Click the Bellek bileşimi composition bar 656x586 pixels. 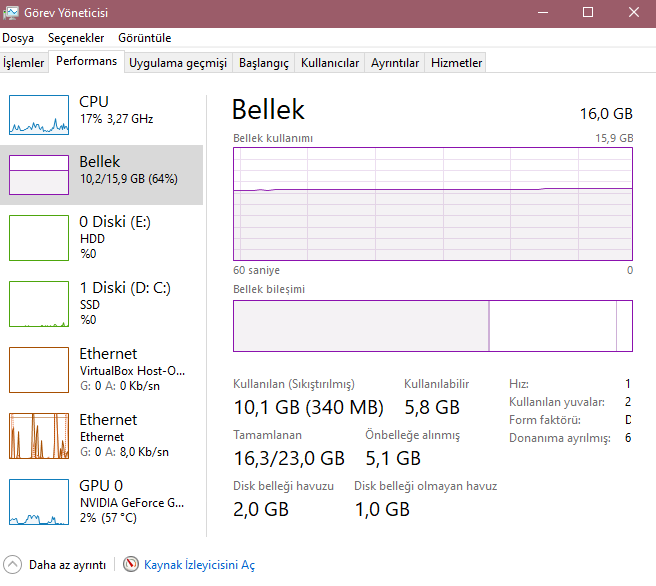click(x=433, y=326)
